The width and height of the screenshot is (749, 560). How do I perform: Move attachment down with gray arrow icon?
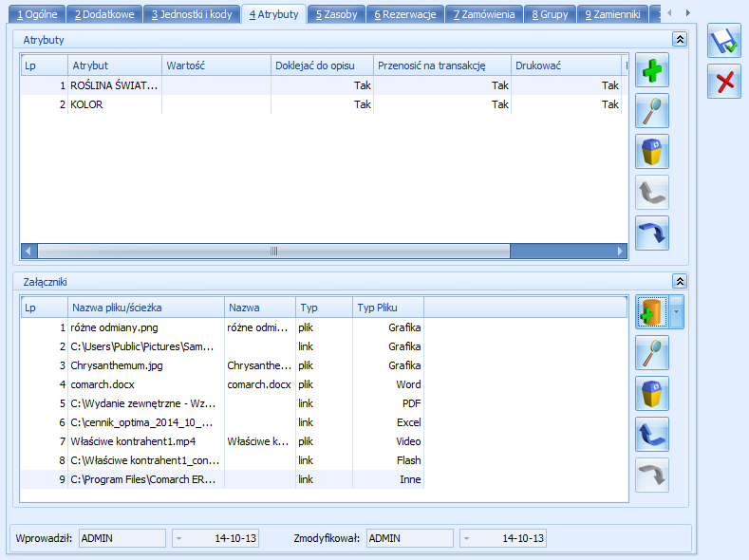(652, 476)
